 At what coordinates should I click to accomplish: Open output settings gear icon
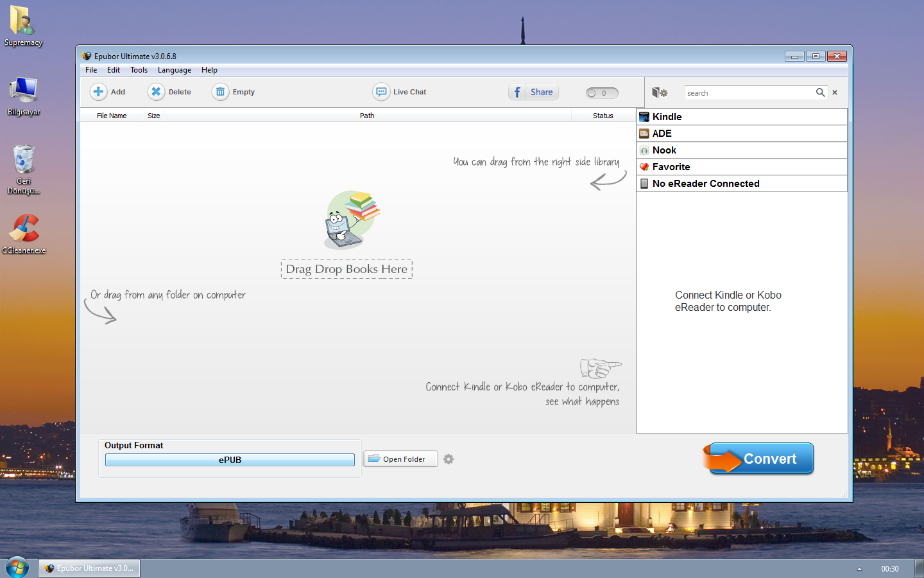pos(449,459)
